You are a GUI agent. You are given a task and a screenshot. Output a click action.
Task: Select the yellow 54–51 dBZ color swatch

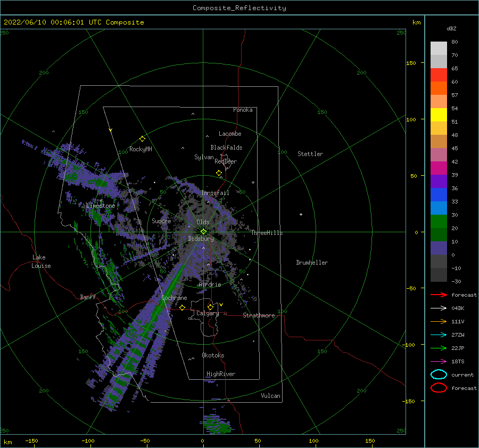tap(439, 115)
